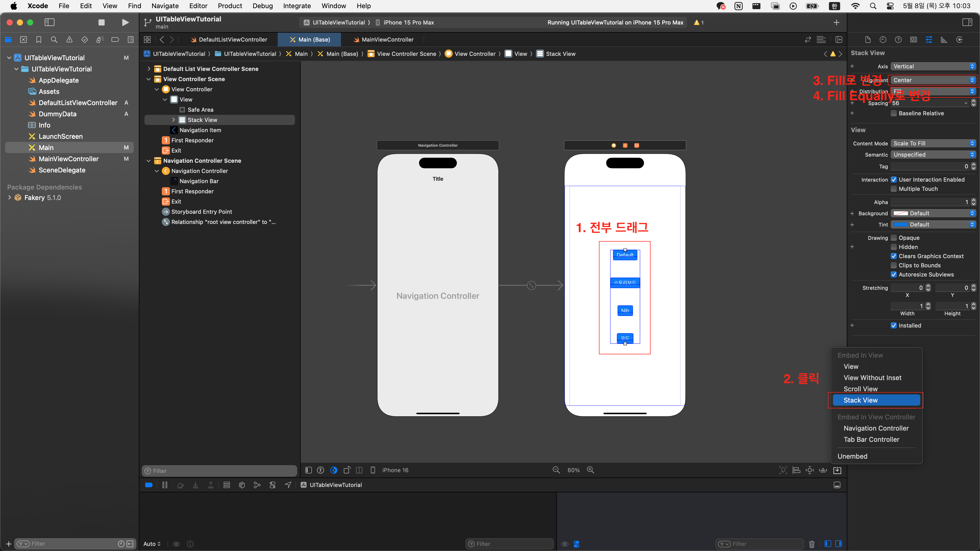This screenshot has height=551, width=980.
Task: Collapse the UITableViewTutorial project root
Action: (x=9, y=58)
